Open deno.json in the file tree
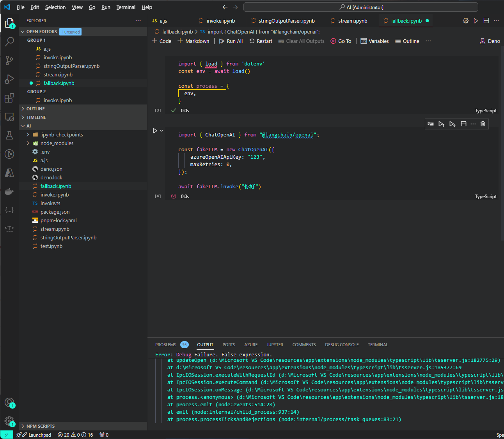The image size is (504, 439). coord(51,169)
